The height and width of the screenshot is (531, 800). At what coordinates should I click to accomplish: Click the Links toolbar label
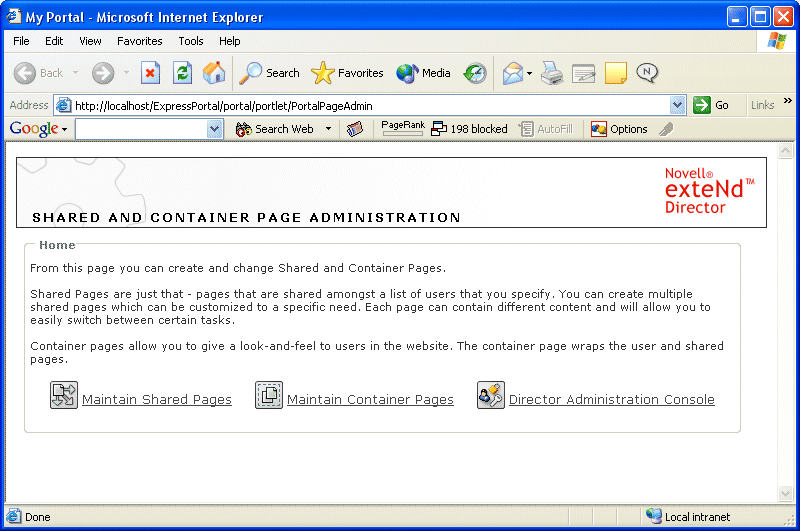click(762, 105)
